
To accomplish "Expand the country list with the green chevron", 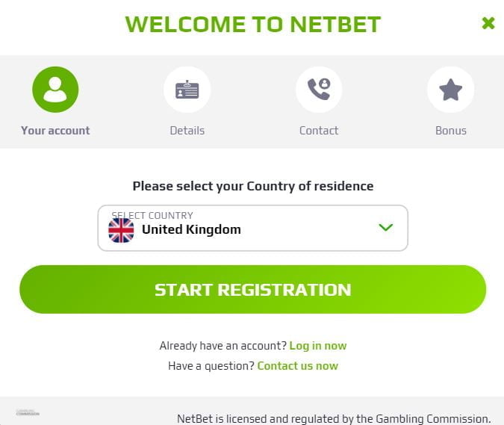I will click(x=385, y=227).
